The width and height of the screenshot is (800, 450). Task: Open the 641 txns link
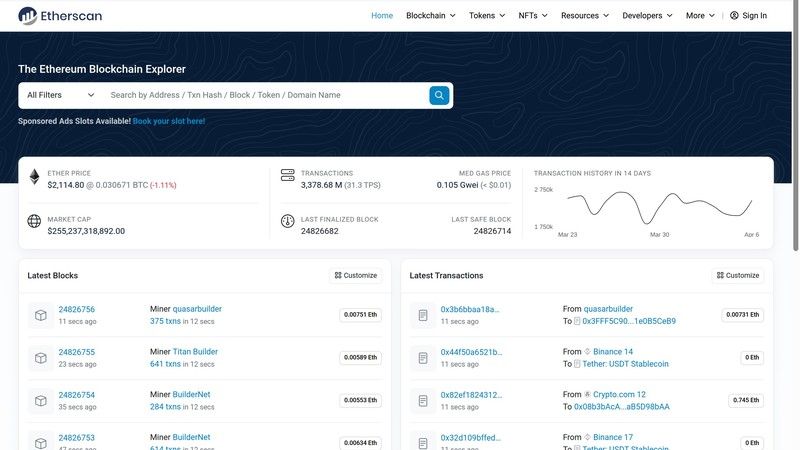tap(165, 364)
